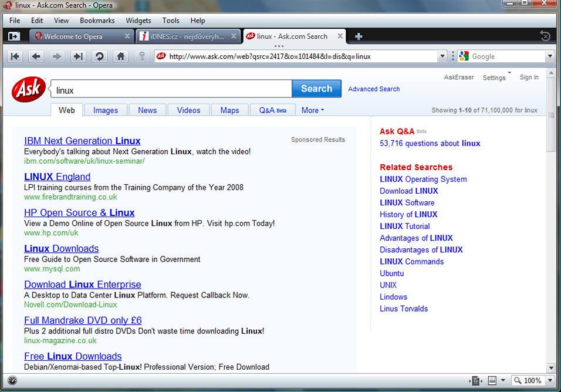Click the Back navigation arrow
The width and height of the screenshot is (561, 392).
coord(36,56)
